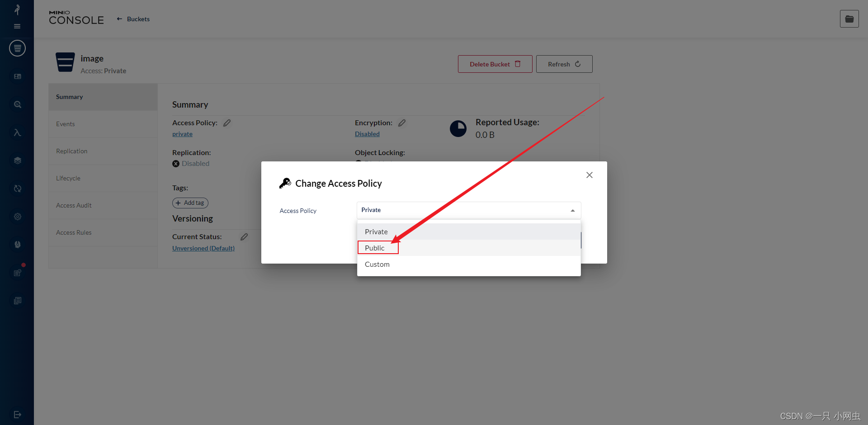868x425 pixels.
Task: Click the Replication Disabled status
Action: 191,164
